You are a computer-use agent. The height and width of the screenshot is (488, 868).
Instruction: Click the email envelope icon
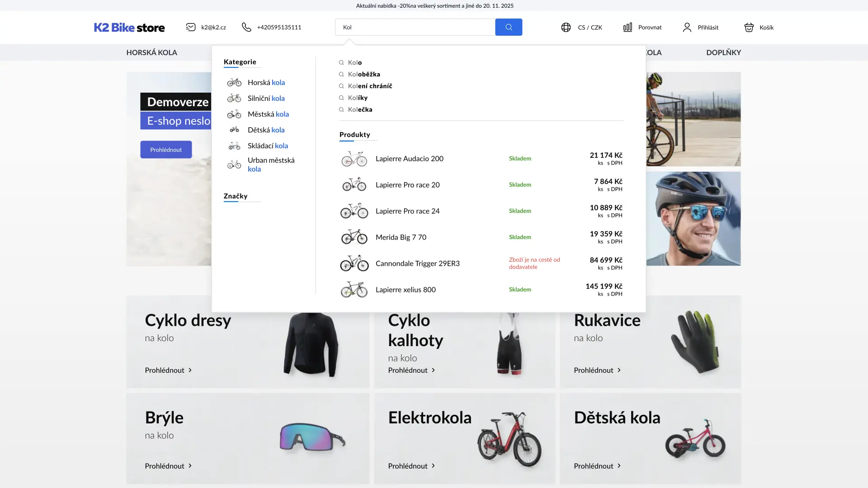click(191, 27)
